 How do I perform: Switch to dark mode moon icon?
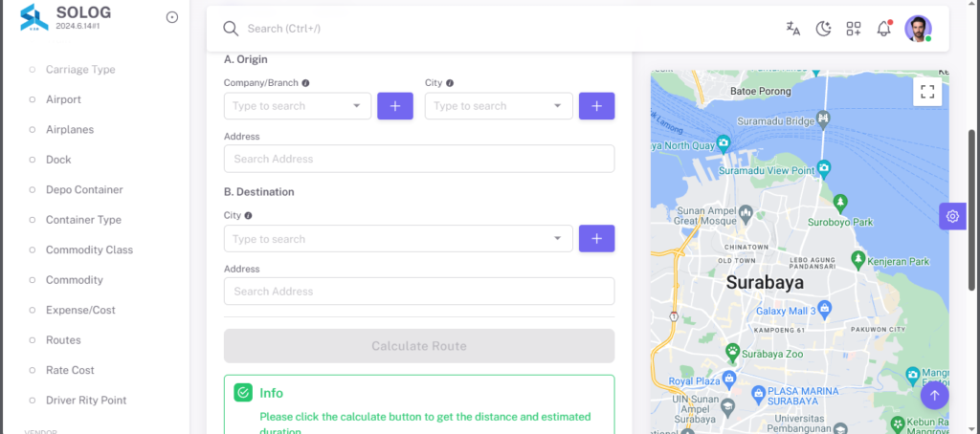click(823, 28)
